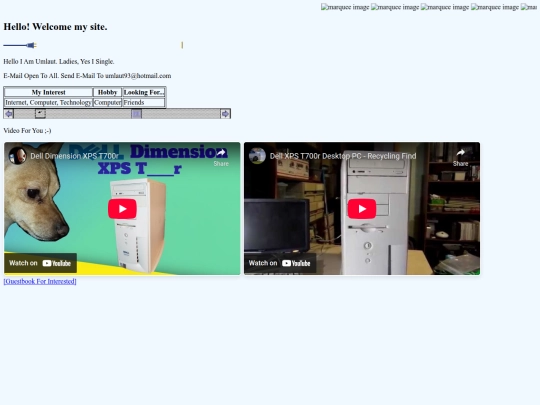Viewport: 540px width, 405px height.
Task: Click the right arrow of the horizontal scrollbar
Action: (x=225, y=114)
